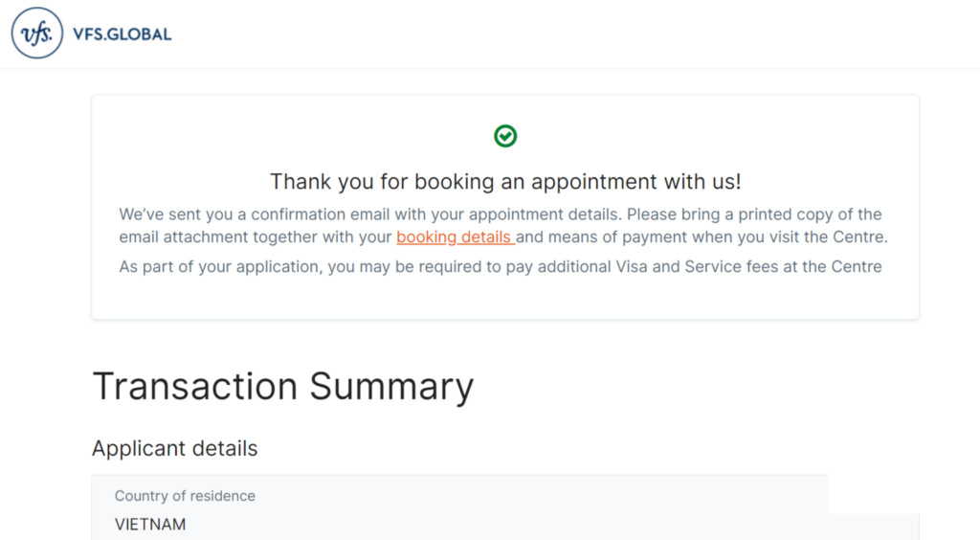Click the first line about the confirmation email
Viewport: 980px width, 540px height.
(x=500, y=214)
